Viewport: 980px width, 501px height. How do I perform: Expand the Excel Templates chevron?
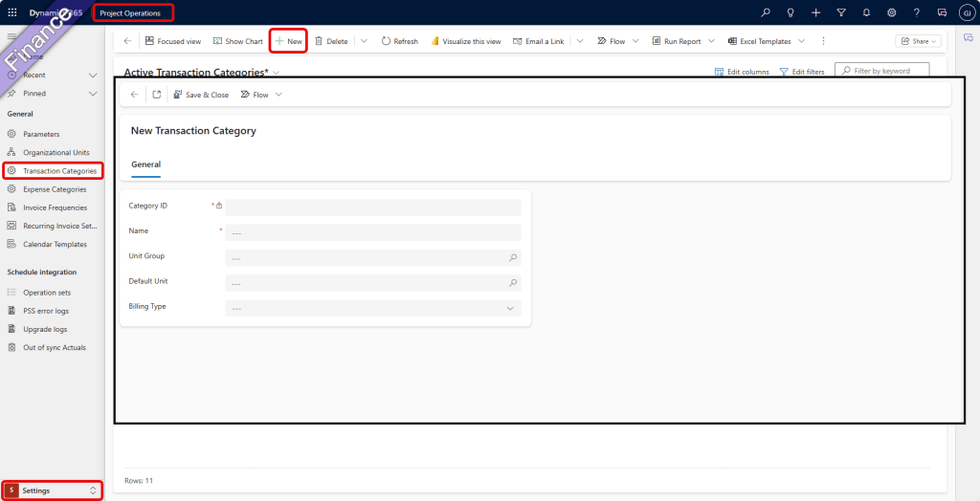(x=801, y=41)
